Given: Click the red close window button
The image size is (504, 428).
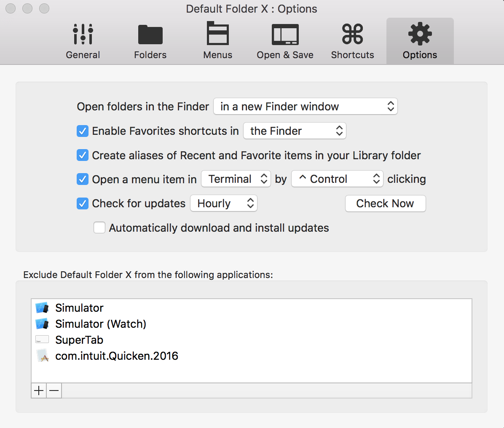Looking at the screenshot, I should (x=11, y=8).
